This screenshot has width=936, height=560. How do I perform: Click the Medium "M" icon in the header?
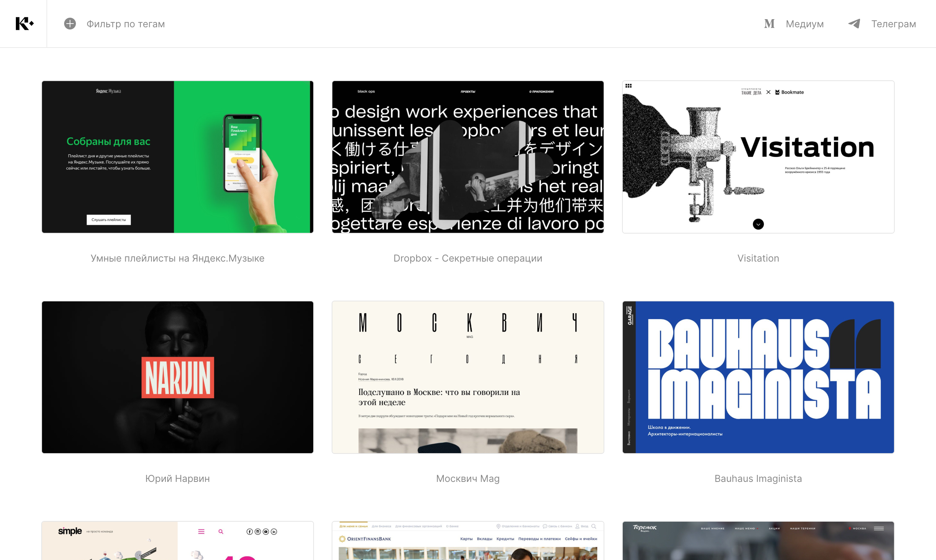coord(769,24)
